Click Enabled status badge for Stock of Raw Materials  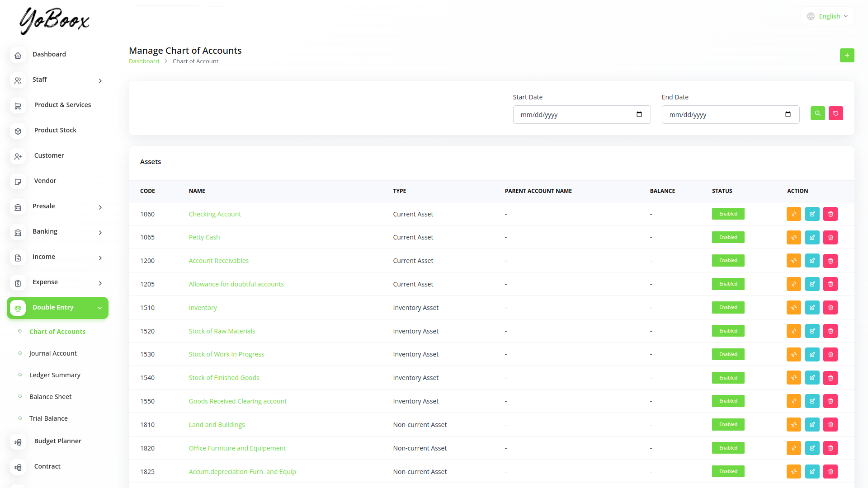pos(728,331)
